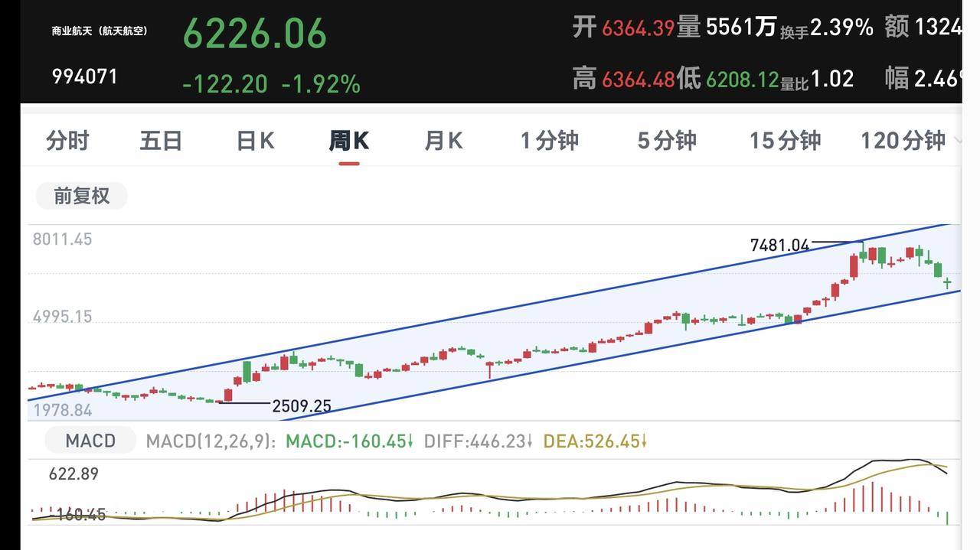Open the 五日 chart tab
Screen dimensions: 980x550
(161, 141)
